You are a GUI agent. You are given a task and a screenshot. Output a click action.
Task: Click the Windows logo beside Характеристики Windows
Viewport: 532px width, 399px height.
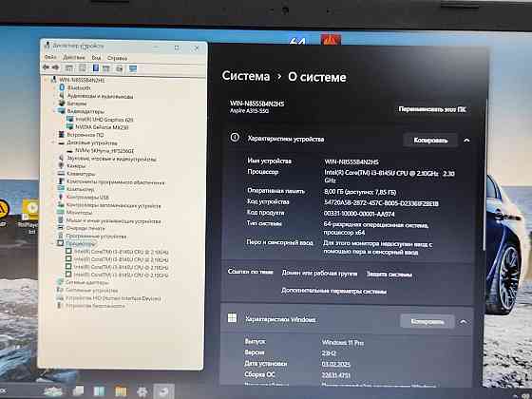pos(233,318)
